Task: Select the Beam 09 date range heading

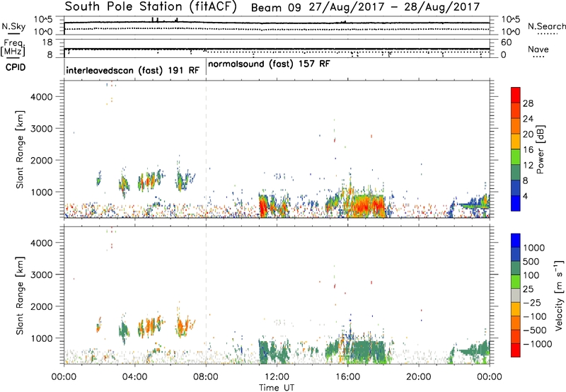Action: [365, 7]
